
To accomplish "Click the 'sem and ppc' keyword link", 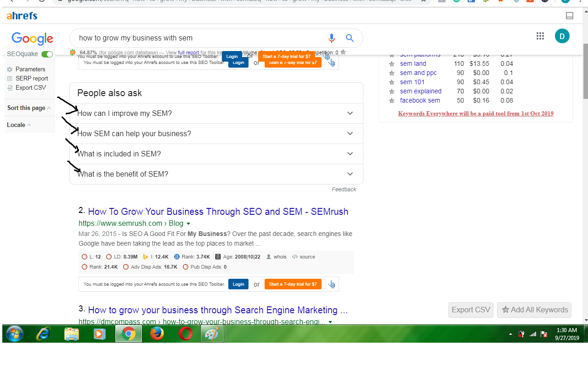I will [x=418, y=73].
